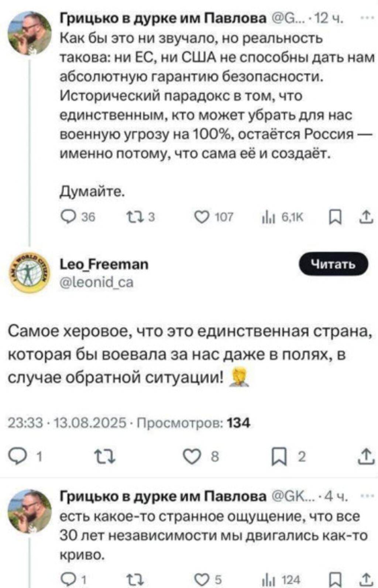378x588 pixels.
Task: Like Leo_Freeman's tweet with 8 likes
Action: pos(192,457)
